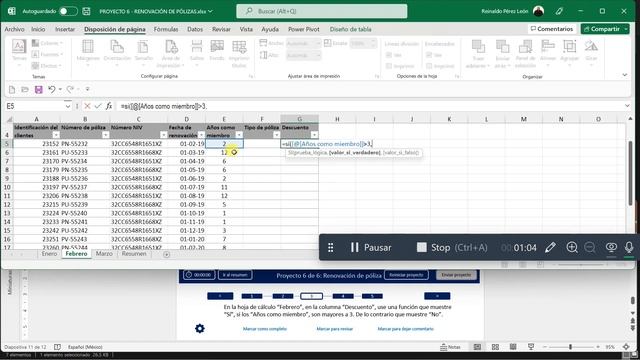
Task: Confirm formula entry with check mark
Action: point(98,106)
